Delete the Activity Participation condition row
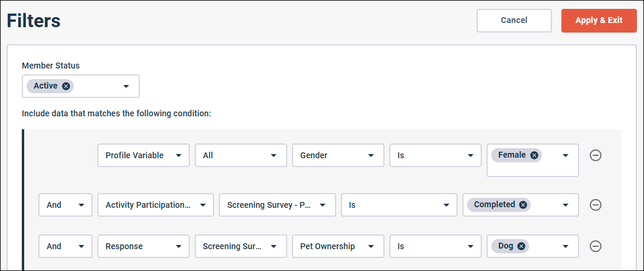This screenshot has width=644, height=271. point(596,205)
